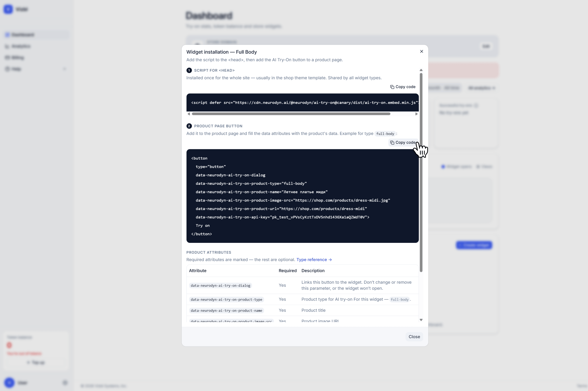Dismiss the widget installation dialog via X icon
Image resolution: width=588 pixels, height=391 pixels.
[421, 51]
